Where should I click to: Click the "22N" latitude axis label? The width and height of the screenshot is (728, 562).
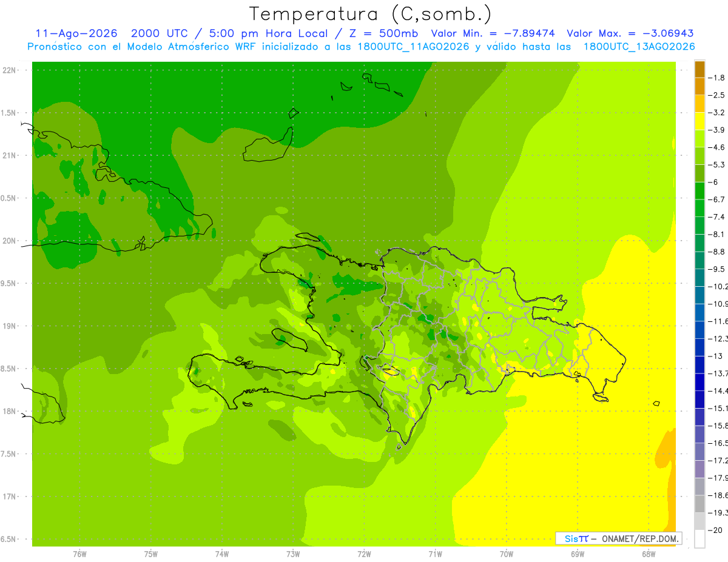(x=9, y=70)
